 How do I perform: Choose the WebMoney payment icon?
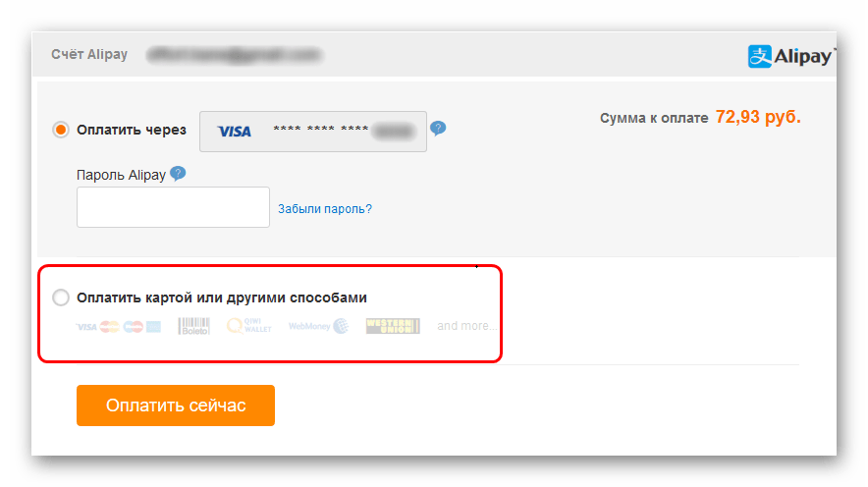click(318, 326)
